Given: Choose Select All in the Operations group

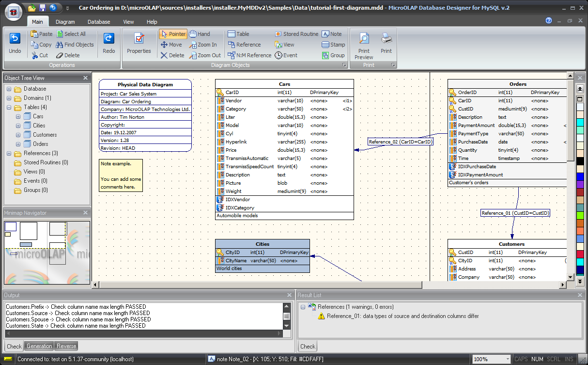Looking at the screenshot, I should [x=71, y=34].
